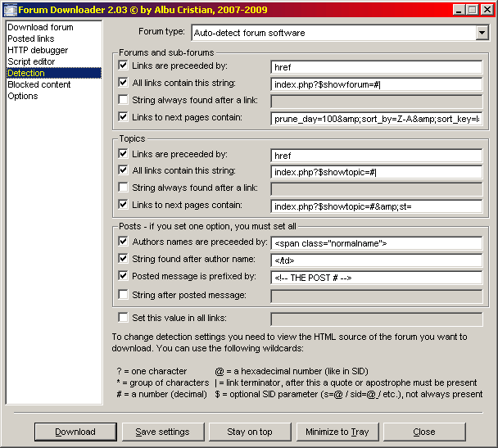The width and height of the screenshot is (498, 448).
Task: Click the 'Forum type:' label
Action: (161, 31)
